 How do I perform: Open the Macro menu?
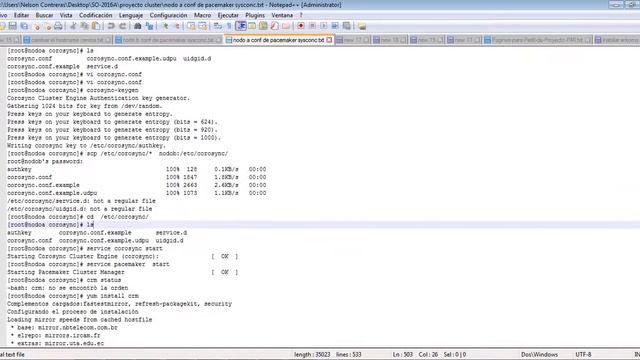click(x=202, y=15)
